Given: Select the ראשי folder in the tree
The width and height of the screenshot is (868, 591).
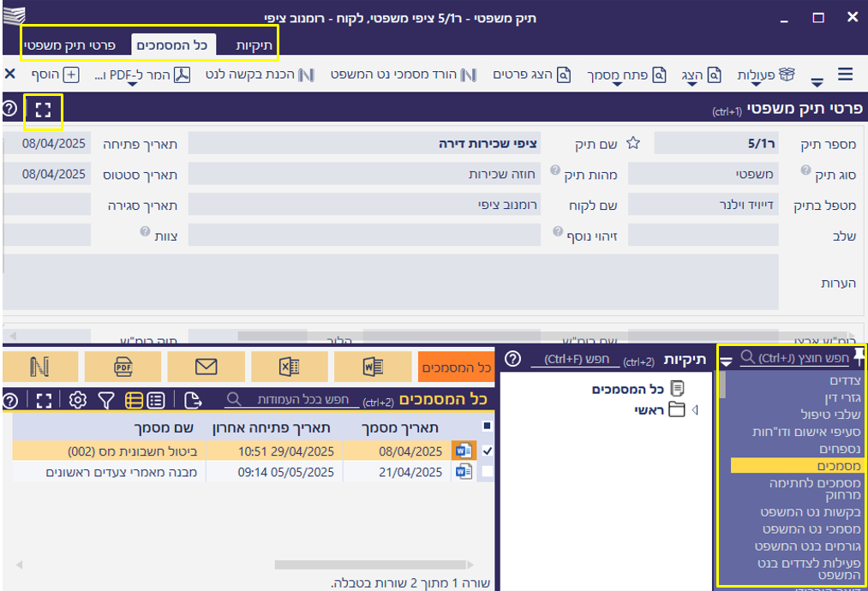Looking at the screenshot, I should click(659, 410).
